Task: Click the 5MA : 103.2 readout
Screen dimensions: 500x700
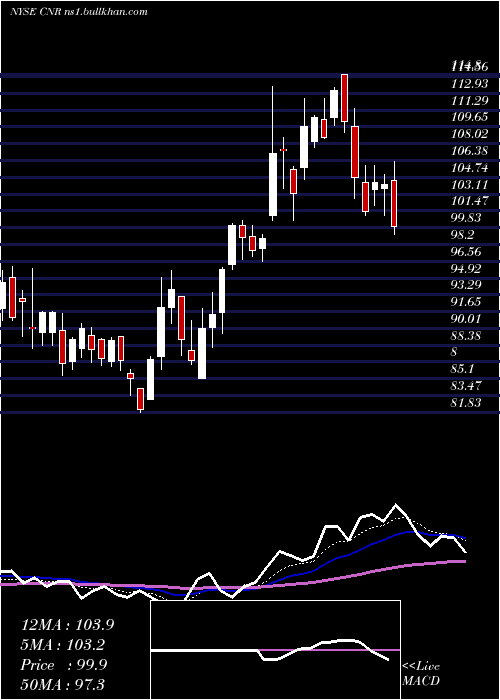Action: point(63,645)
